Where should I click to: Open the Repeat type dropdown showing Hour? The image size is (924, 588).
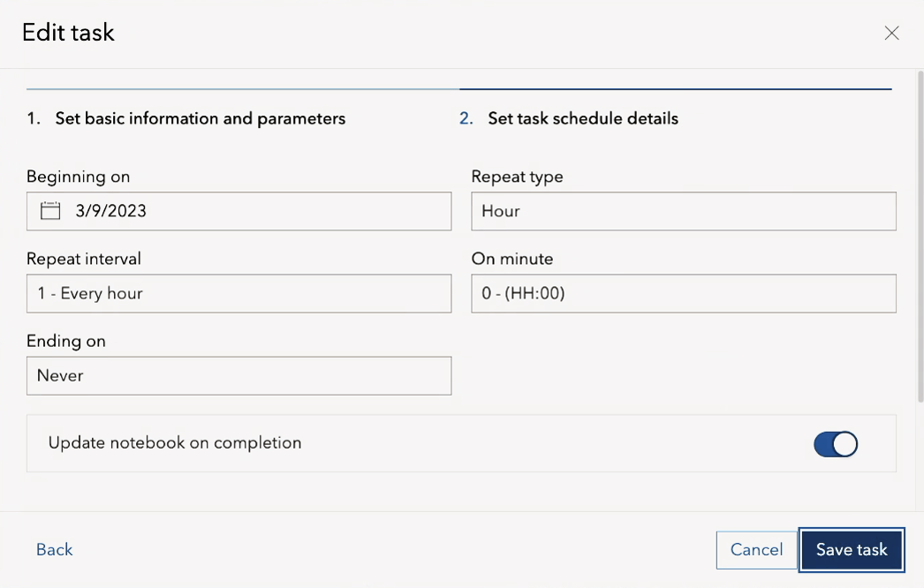coord(683,212)
